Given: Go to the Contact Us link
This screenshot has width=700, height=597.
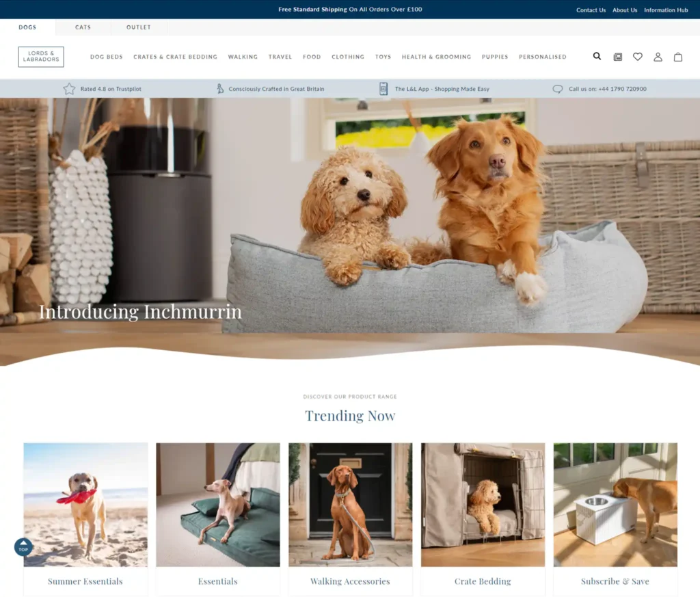Looking at the screenshot, I should 591,10.
